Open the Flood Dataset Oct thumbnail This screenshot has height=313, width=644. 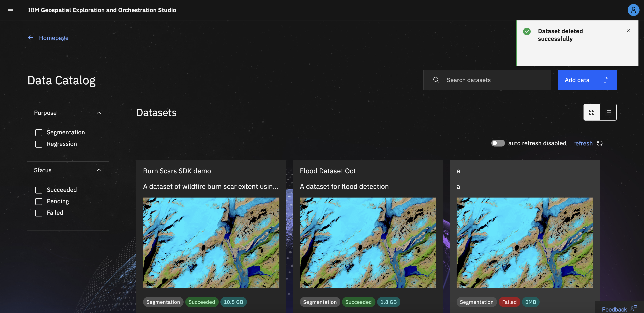pyautogui.click(x=368, y=243)
